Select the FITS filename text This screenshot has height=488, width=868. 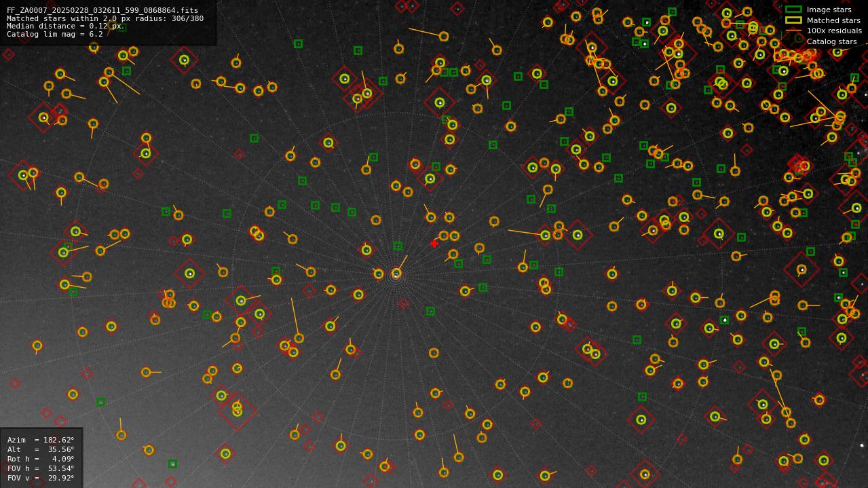[x=102, y=10]
